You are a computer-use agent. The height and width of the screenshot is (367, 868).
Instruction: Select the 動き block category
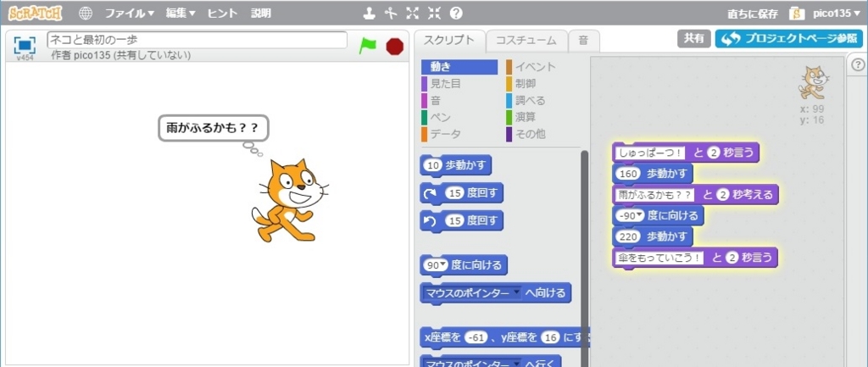pos(459,67)
